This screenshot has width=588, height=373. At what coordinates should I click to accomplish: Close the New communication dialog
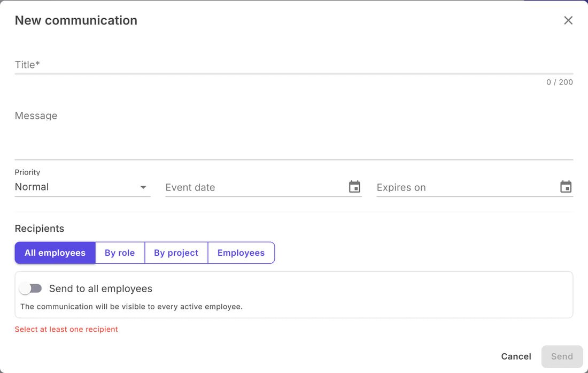568,20
